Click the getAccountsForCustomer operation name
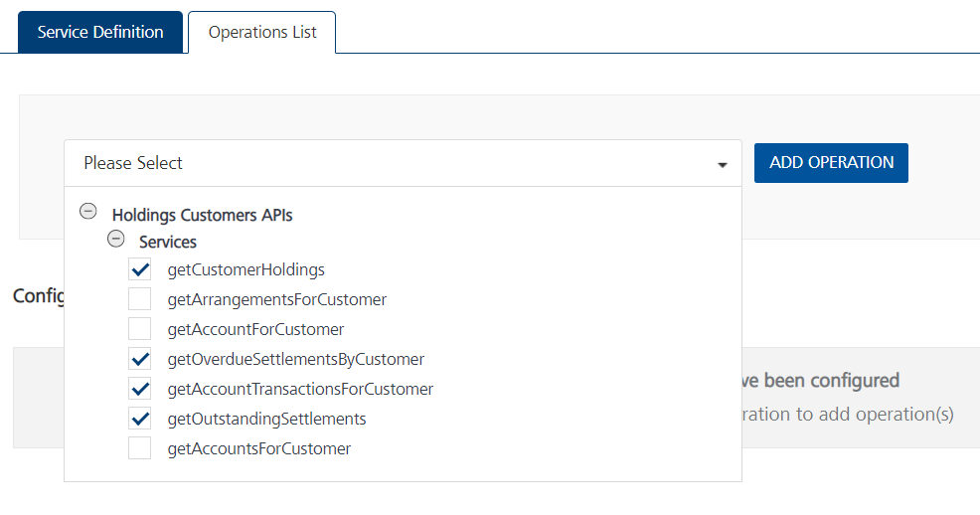Screen dimensions: 980x515 [x=258, y=448]
